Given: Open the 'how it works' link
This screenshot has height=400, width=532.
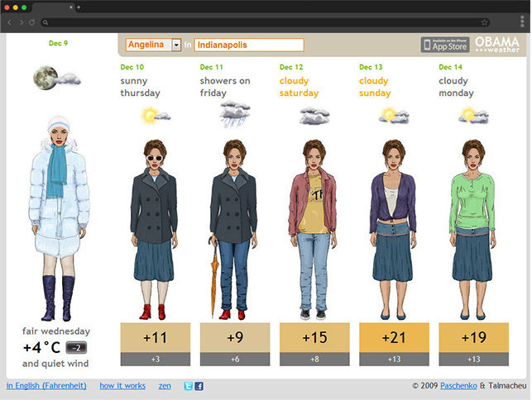Looking at the screenshot, I should (x=122, y=386).
